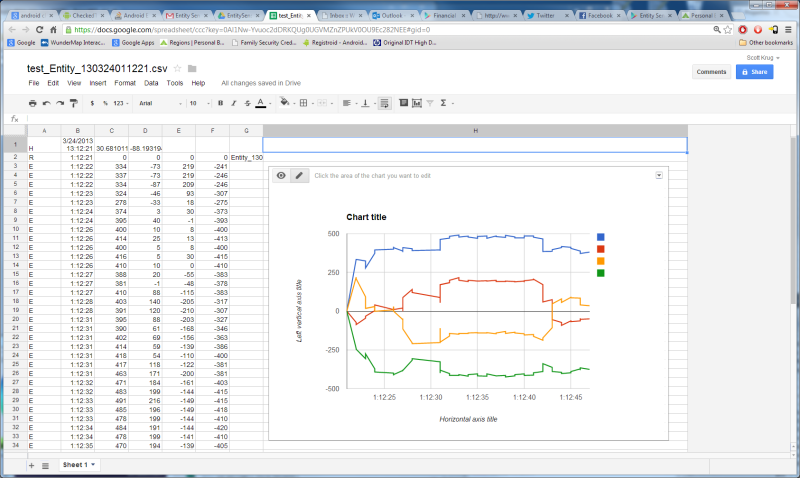
Task: Click the red legend swatch
Action: pos(601,249)
